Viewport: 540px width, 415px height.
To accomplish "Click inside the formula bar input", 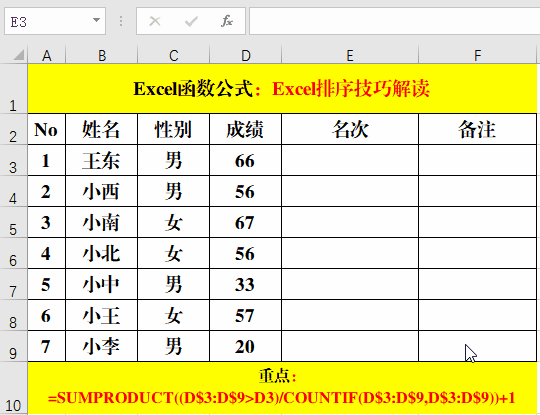I will 395,21.
